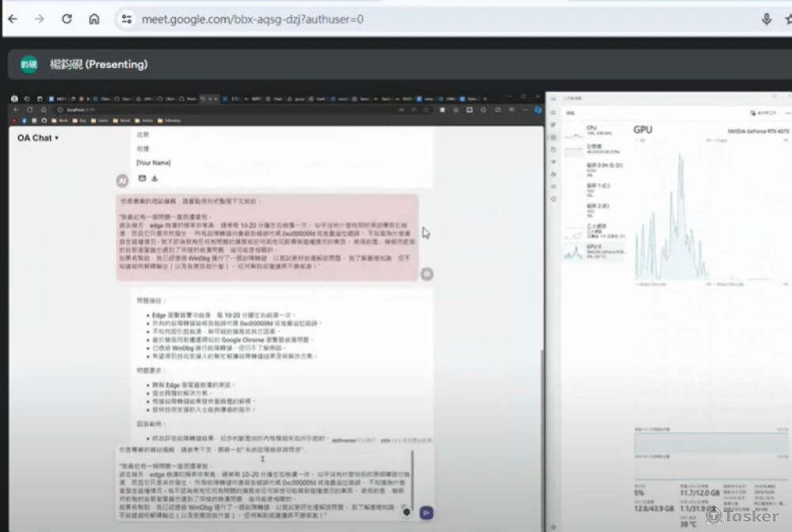This screenshot has height=532, width=792.
Task: Open site info icon in address bar
Action: (x=125, y=19)
